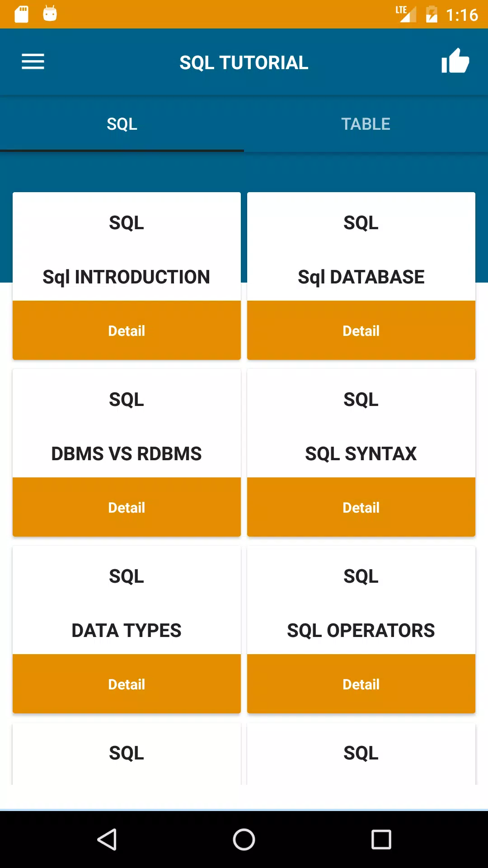488x868 pixels.
Task: Tap the SQL TUTORIAL header title
Action: (x=244, y=62)
